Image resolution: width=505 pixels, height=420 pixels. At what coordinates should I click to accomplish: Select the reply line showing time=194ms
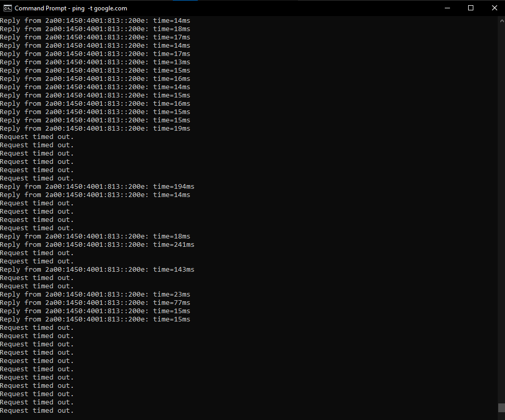[97, 187]
